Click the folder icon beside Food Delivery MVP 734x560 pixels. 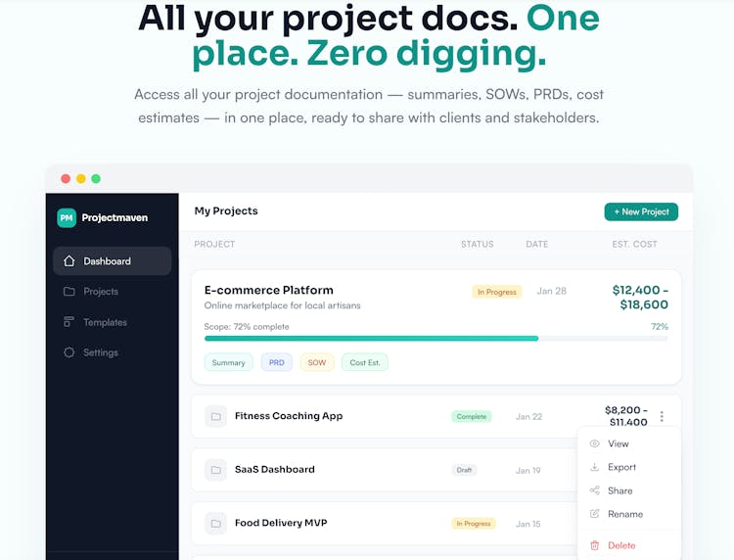216,524
